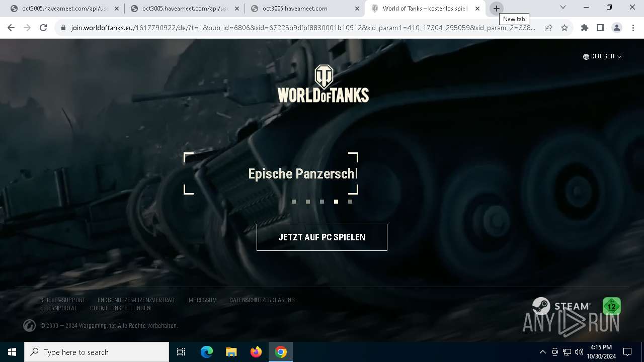Open the SPIELER-SUPPORT link

pos(63,300)
